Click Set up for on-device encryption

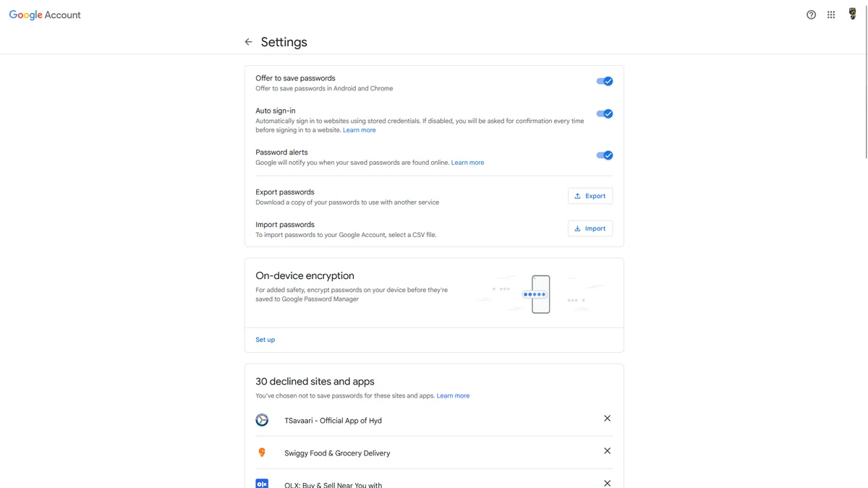(x=265, y=340)
